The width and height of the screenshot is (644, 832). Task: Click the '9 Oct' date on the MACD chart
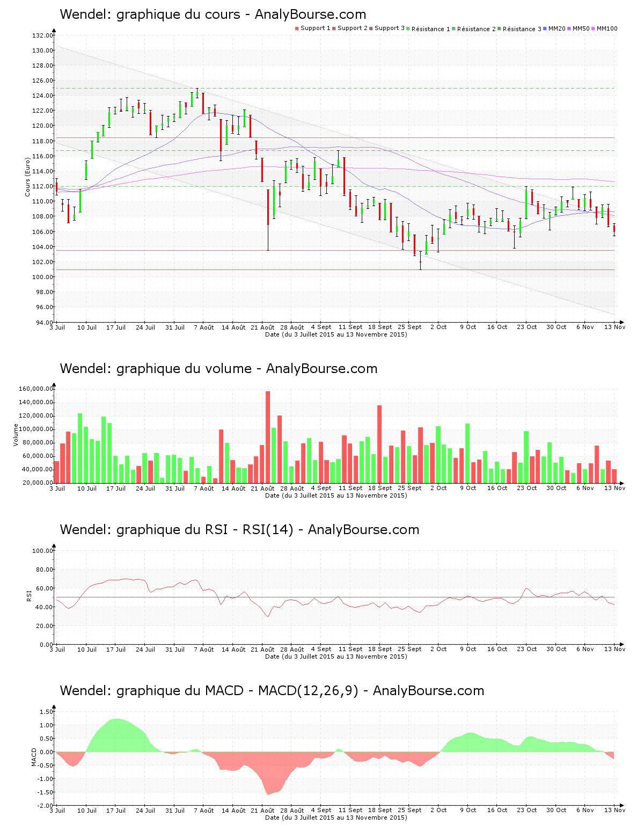468,810
